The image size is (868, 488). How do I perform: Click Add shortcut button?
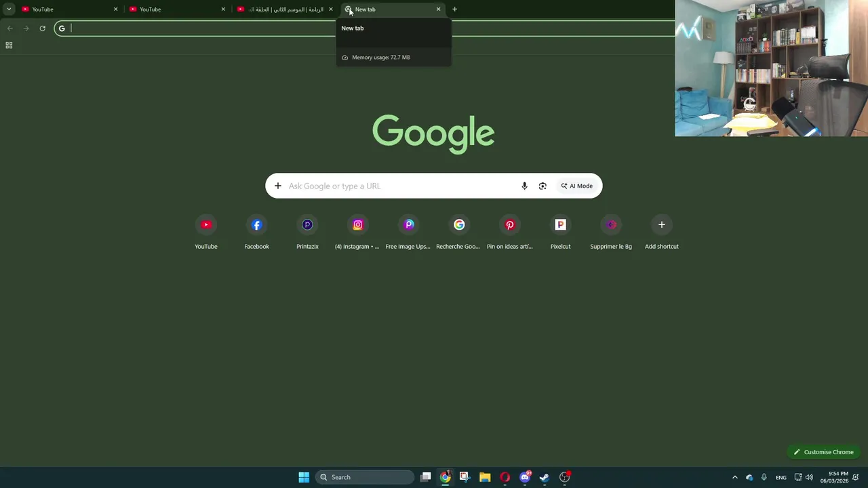[661, 232]
